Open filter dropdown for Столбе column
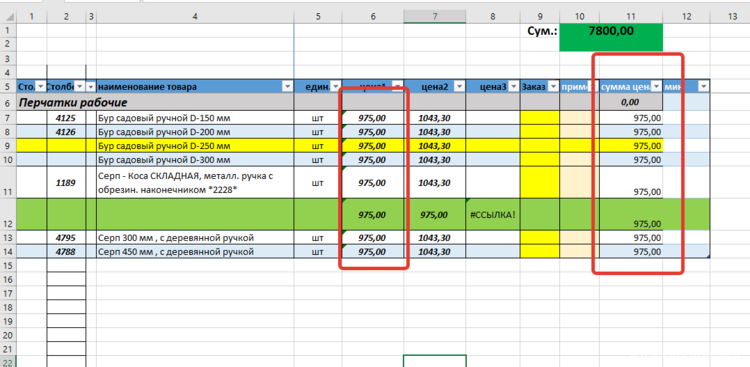Viewport: 750px width, 367px height. pyautogui.click(x=79, y=87)
